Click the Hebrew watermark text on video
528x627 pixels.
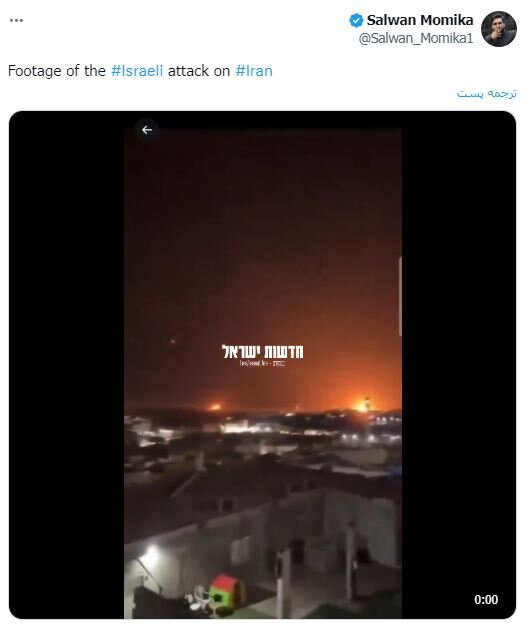[262, 351]
